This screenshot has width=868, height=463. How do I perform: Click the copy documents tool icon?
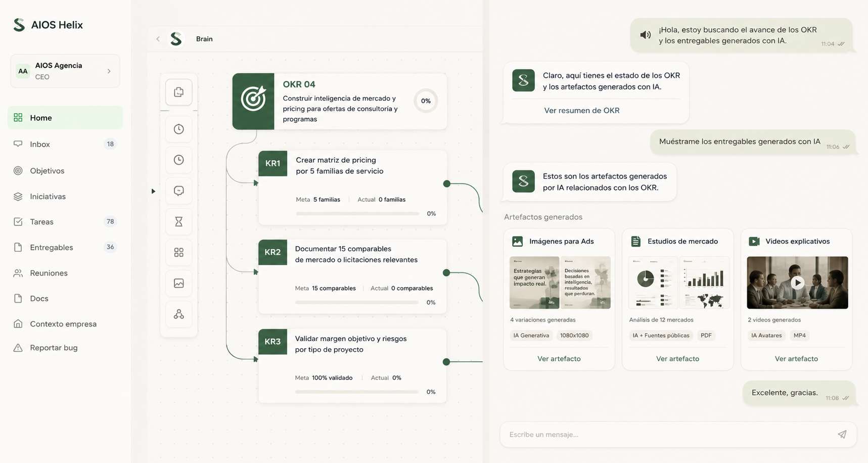pyautogui.click(x=179, y=92)
